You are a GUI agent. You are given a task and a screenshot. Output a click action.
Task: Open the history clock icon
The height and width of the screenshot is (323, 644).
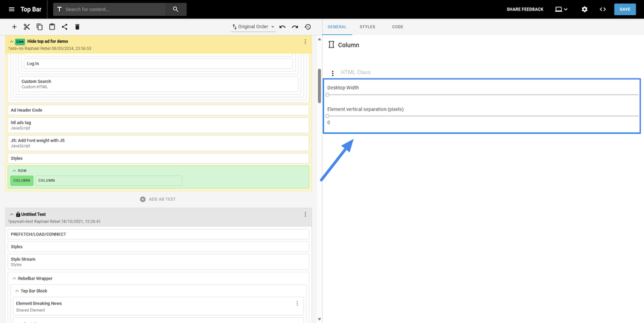click(x=308, y=27)
